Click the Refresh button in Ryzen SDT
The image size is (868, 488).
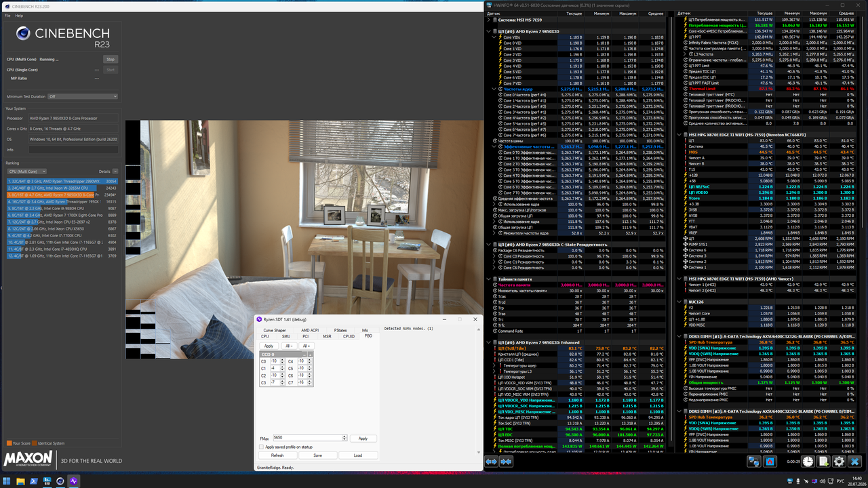[277, 455]
